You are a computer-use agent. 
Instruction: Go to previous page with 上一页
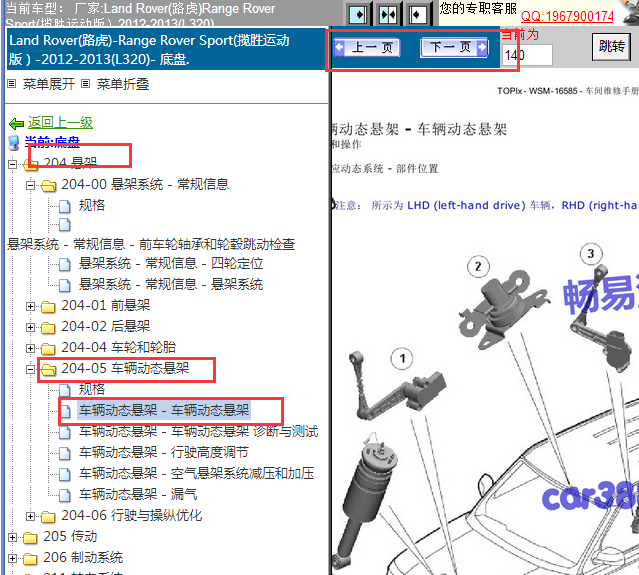coord(367,48)
